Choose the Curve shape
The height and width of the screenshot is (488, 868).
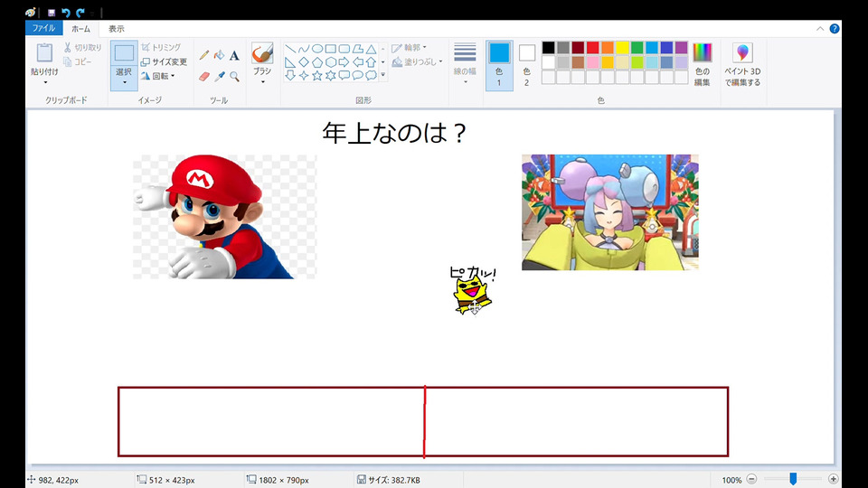304,49
